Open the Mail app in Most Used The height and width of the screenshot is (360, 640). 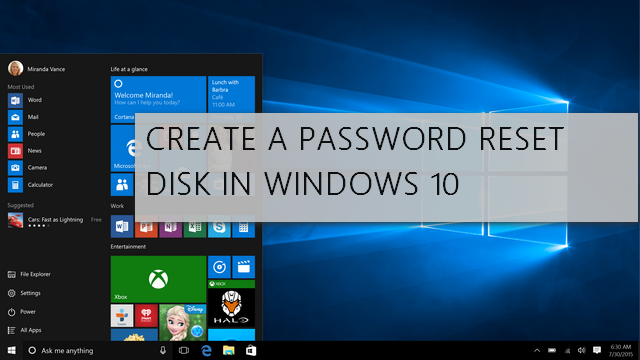23,117
